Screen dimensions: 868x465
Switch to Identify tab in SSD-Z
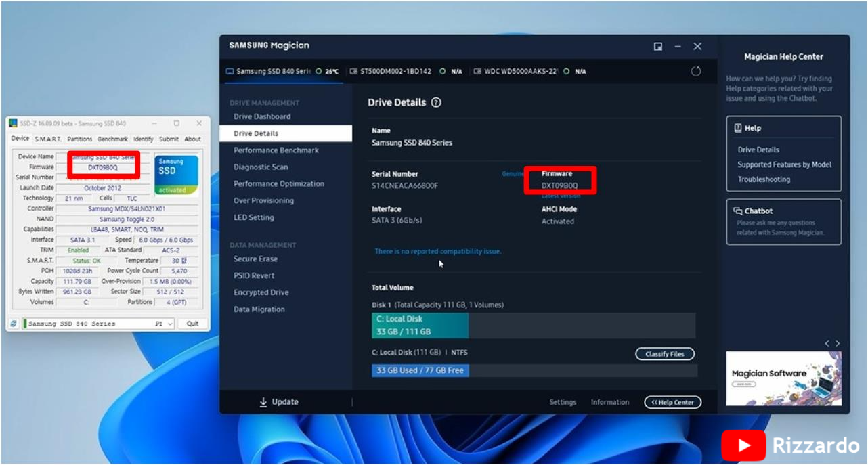click(144, 139)
